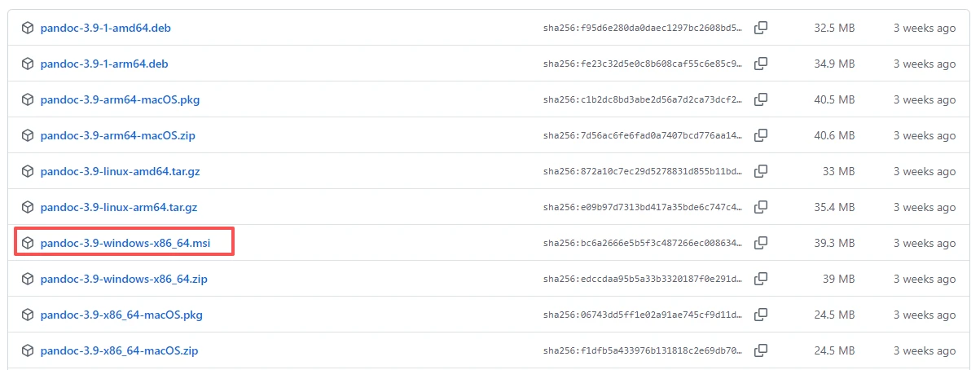Download the x86_64 macOS zip archive
The width and height of the screenshot is (980, 370).
tap(119, 350)
